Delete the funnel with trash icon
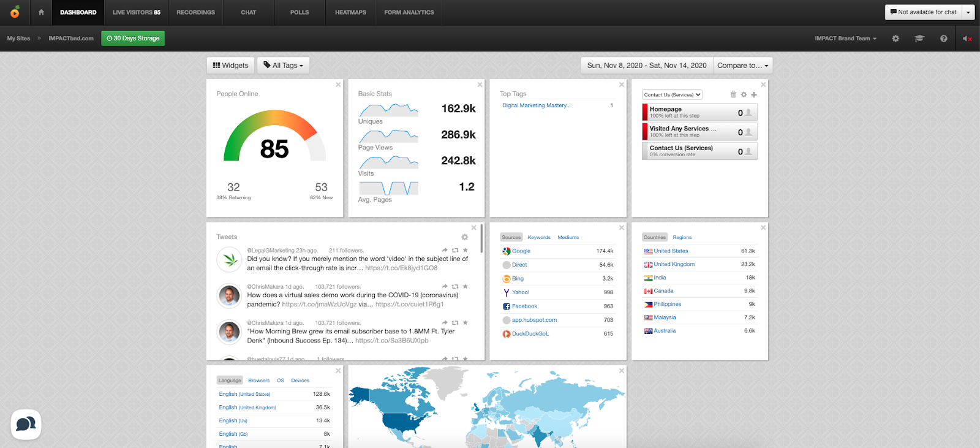The height and width of the screenshot is (448, 980). [733, 94]
